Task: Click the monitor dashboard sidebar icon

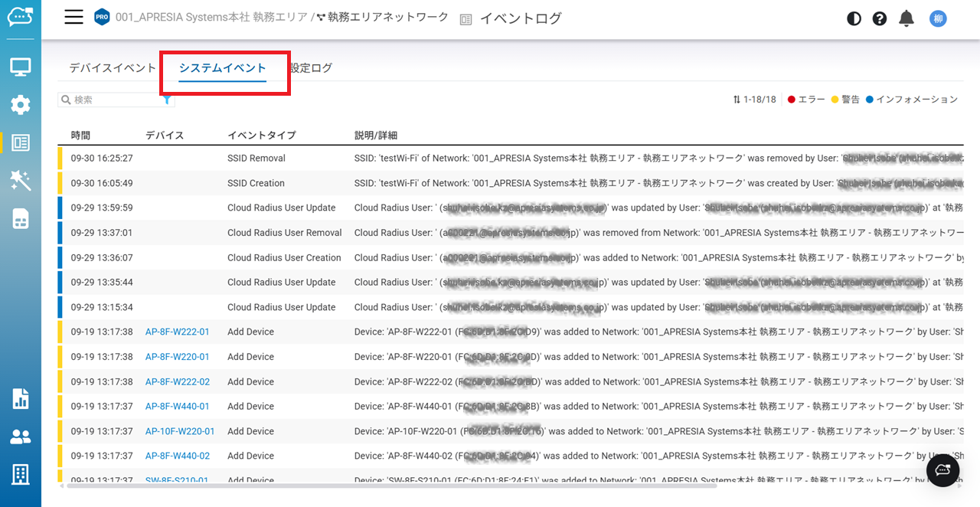Action: point(21,67)
